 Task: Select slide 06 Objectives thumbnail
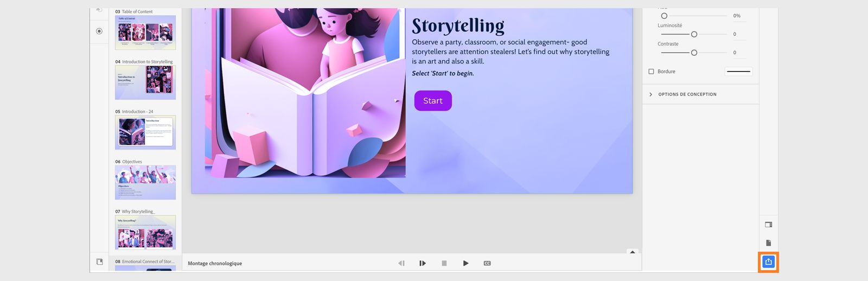145,182
